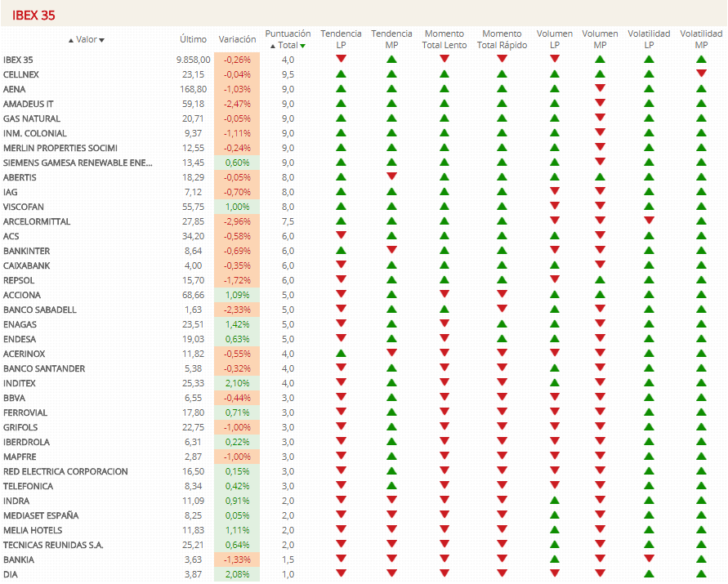
Task: Click the Valor column header
Action: coord(87,39)
